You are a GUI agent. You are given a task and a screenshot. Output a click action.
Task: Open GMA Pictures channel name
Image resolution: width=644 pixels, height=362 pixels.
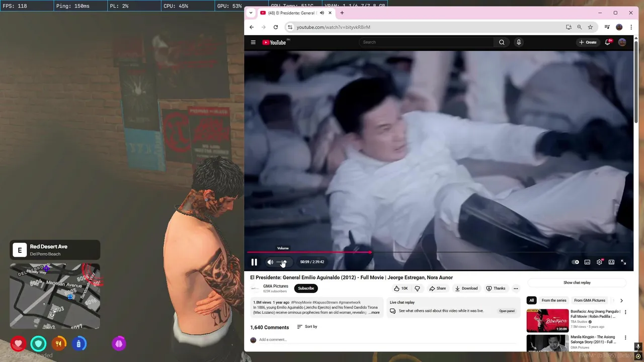point(276,286)
